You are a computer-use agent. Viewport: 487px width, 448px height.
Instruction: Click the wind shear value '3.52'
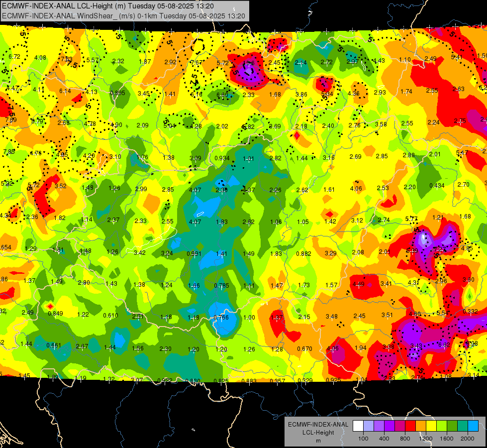coord(61,186)
